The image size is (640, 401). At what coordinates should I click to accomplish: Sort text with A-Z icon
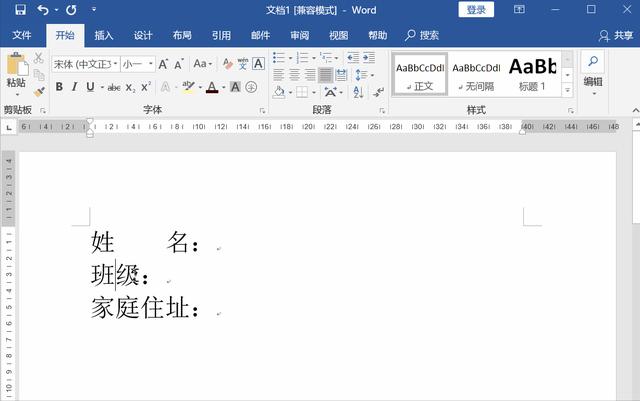(358, 92)
